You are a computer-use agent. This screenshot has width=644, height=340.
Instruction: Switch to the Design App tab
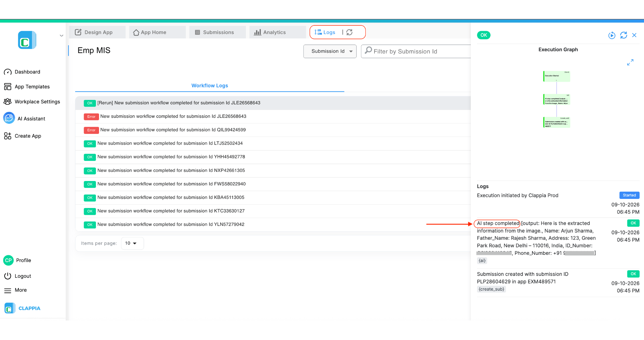[97, 32]
